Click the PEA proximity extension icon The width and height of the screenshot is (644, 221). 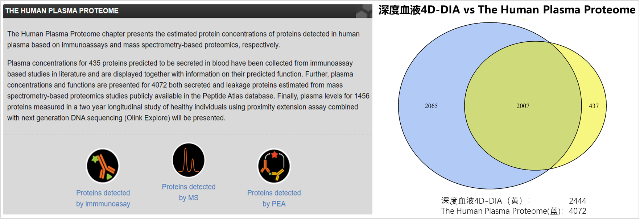(x=274, y=166)
